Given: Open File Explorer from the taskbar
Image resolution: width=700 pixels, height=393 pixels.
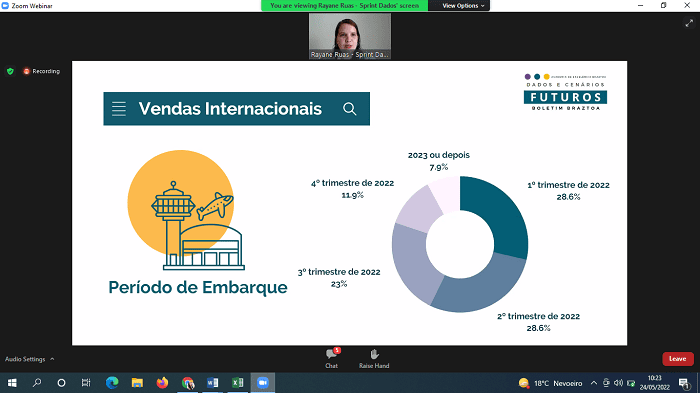Looking at the screenshot, I should click(137, 383).
